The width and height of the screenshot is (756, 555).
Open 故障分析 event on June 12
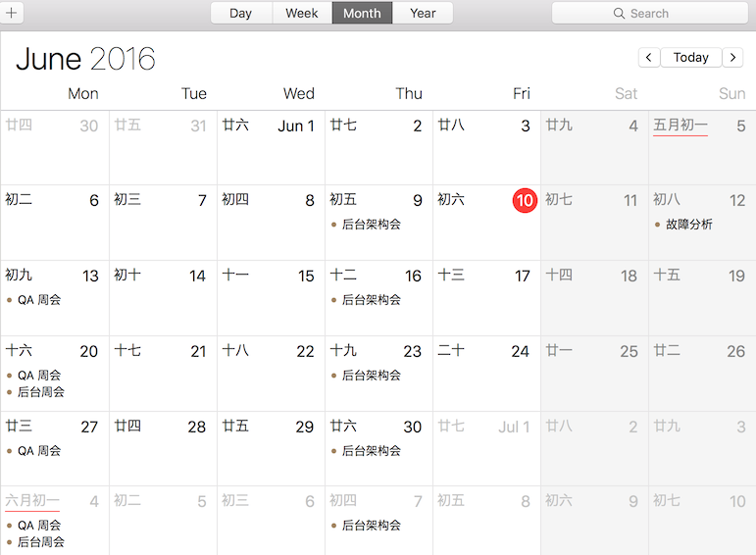coord(688,225)
